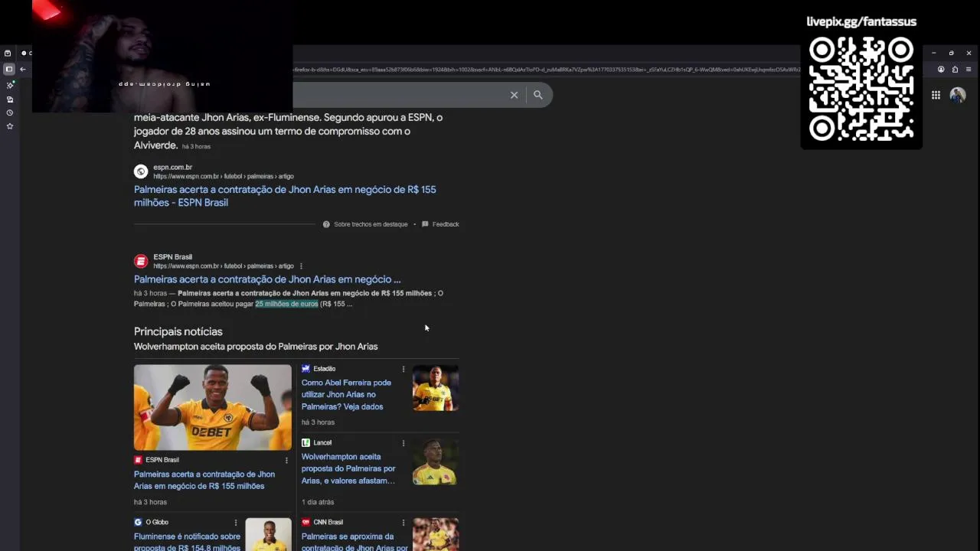Open options menu next to ESPN Brasil result URL
The width and height of the screenshot is (980, 551).
point(301,266)
